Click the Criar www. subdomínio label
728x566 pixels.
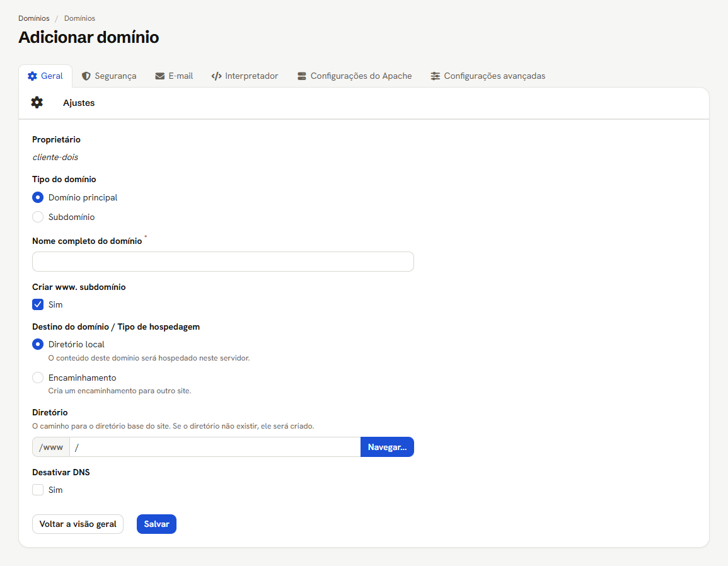click(x=79, y=287)
